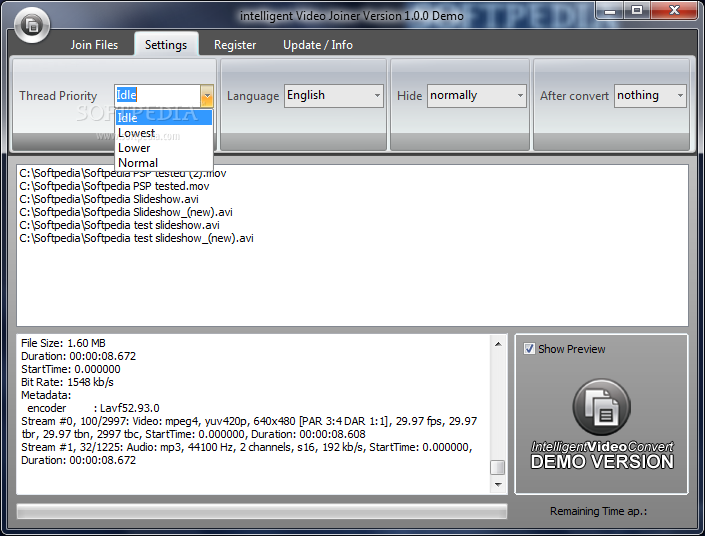Click the info panel scroll up arrow

pyautogui.click(x=498, y=344)
